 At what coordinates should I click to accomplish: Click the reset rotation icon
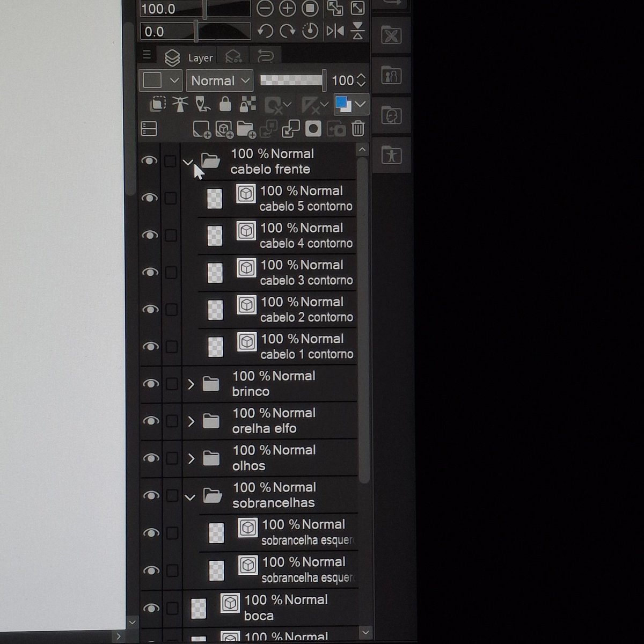point(310,31)
